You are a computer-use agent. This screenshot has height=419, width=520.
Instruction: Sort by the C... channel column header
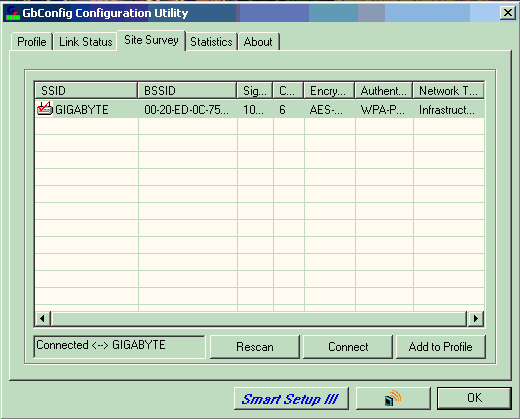(x=288, y=90)
